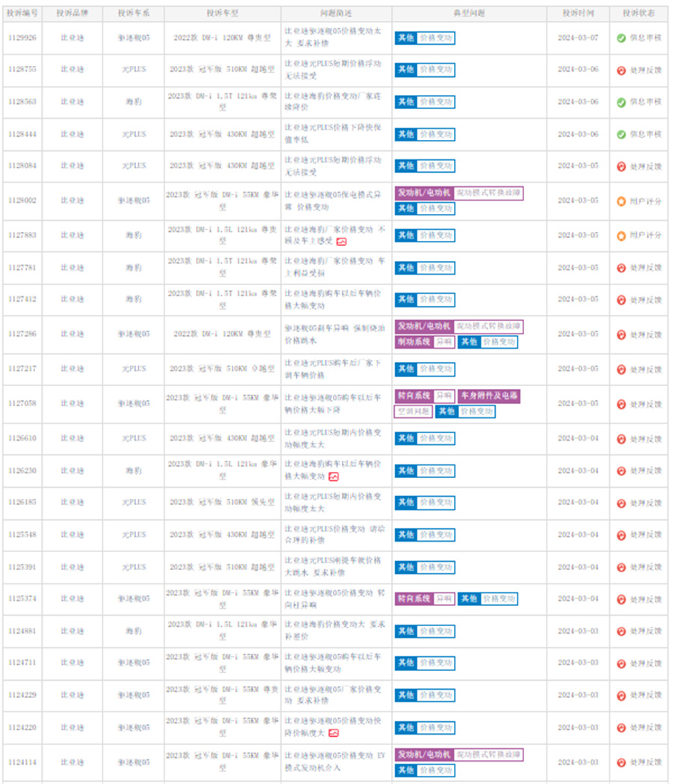Viewport: 673px width, 784px height.
Task: Click complaint number 1126610
Action: (x=22, y=438)
